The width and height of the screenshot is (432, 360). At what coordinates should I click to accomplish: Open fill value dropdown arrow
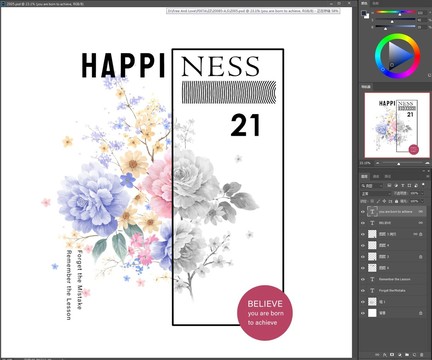pyautogui.click(x=422, y=201)
